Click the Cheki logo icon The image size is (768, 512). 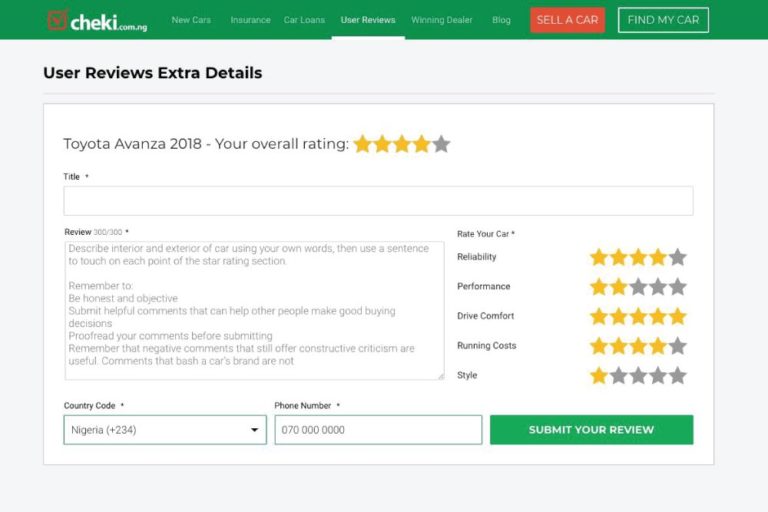[57, 20]
